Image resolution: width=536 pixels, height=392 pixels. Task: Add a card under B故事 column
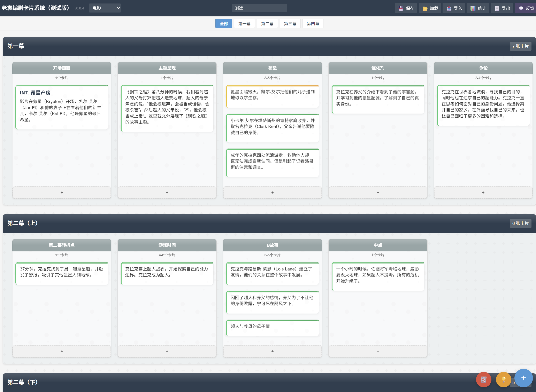pos(272,351)
